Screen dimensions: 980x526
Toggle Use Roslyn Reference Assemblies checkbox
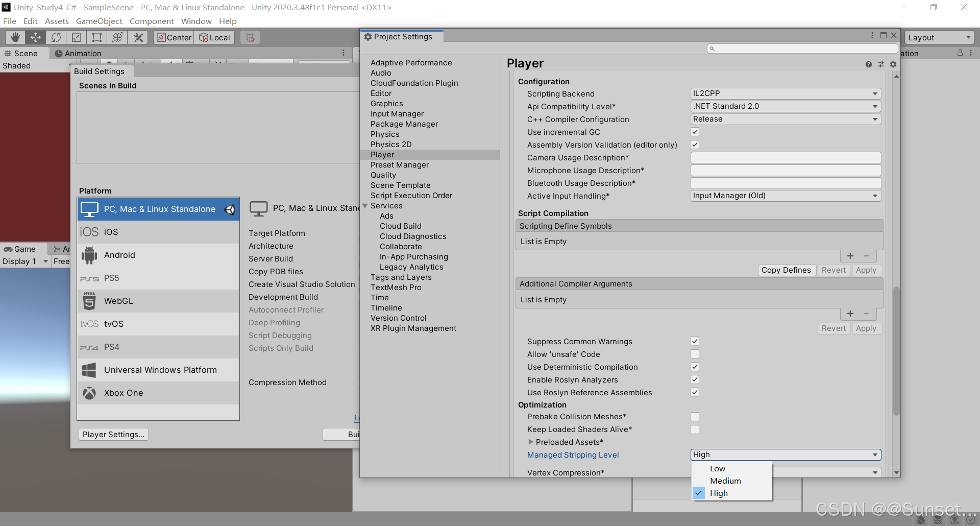click(x=695, y=392)
